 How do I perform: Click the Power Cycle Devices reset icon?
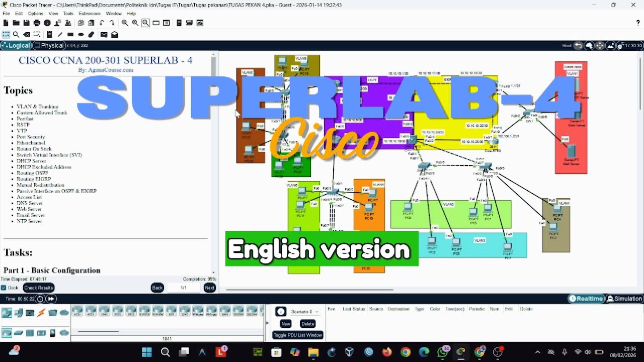pyautogui.click(x=41, y=299)
